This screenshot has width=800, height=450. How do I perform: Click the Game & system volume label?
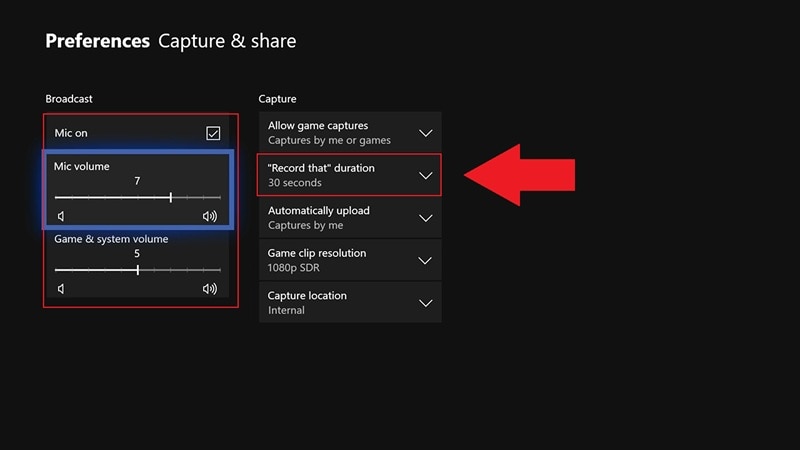[111, 239]
